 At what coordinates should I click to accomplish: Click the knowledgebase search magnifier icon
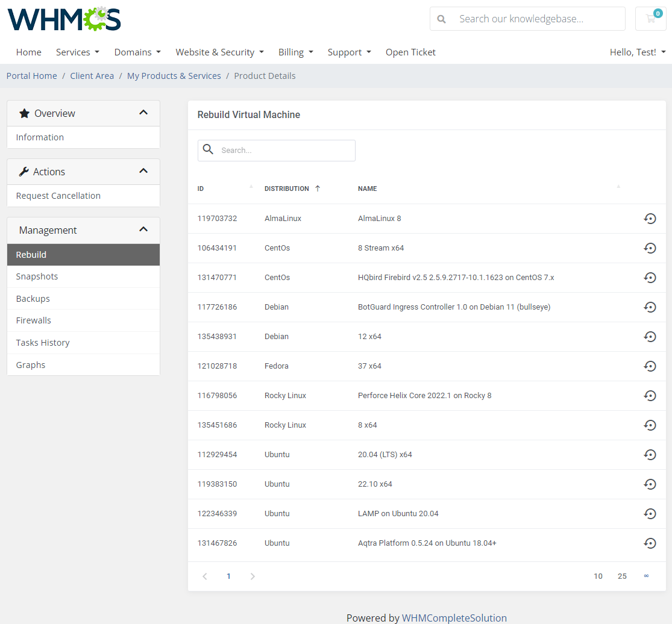pos(441,19)
